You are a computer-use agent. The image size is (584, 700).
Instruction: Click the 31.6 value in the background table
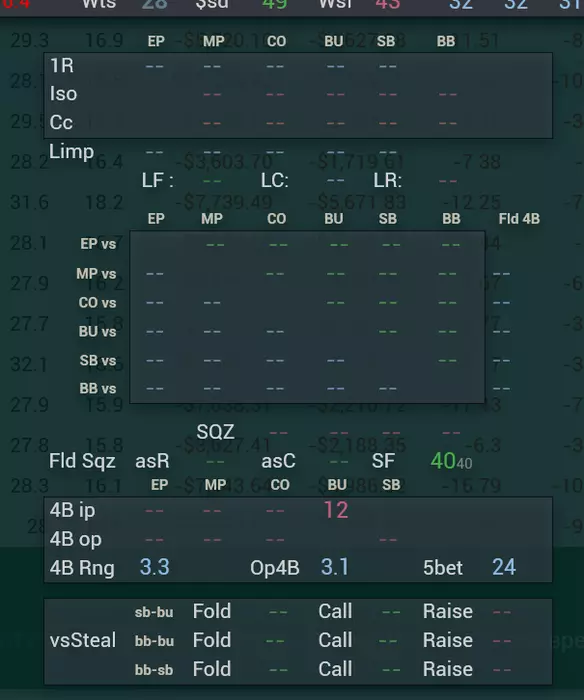(29, 202)
